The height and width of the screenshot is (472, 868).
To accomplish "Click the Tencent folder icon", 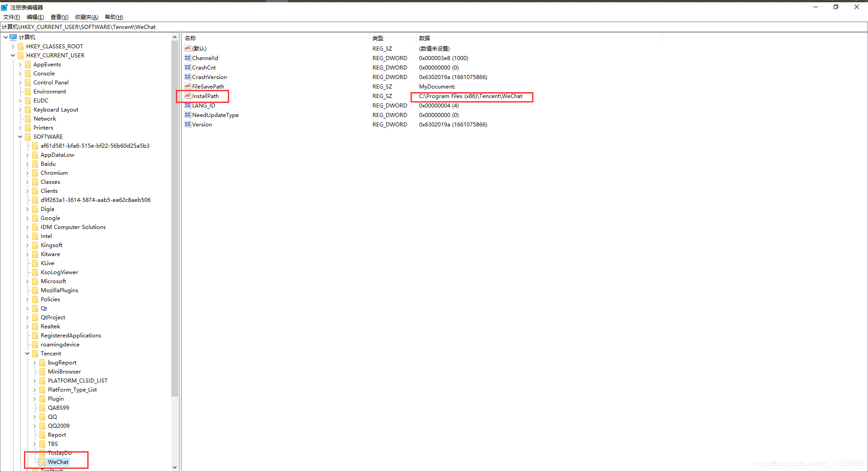I will (35, 353).
